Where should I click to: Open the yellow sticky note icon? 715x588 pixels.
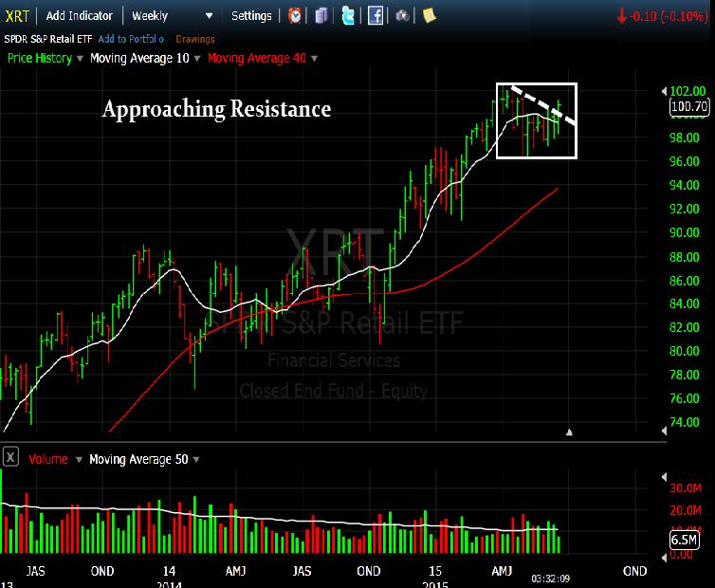429,15
